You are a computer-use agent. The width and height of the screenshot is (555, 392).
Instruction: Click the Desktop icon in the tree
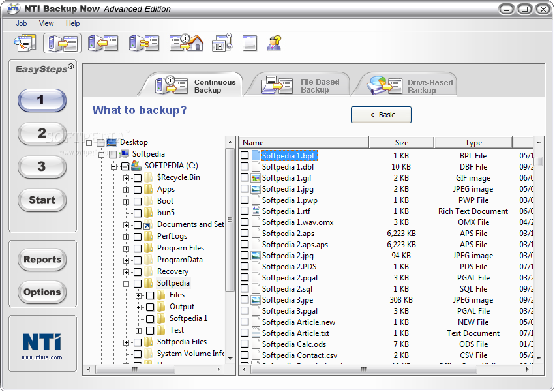[x=112, y=142]
